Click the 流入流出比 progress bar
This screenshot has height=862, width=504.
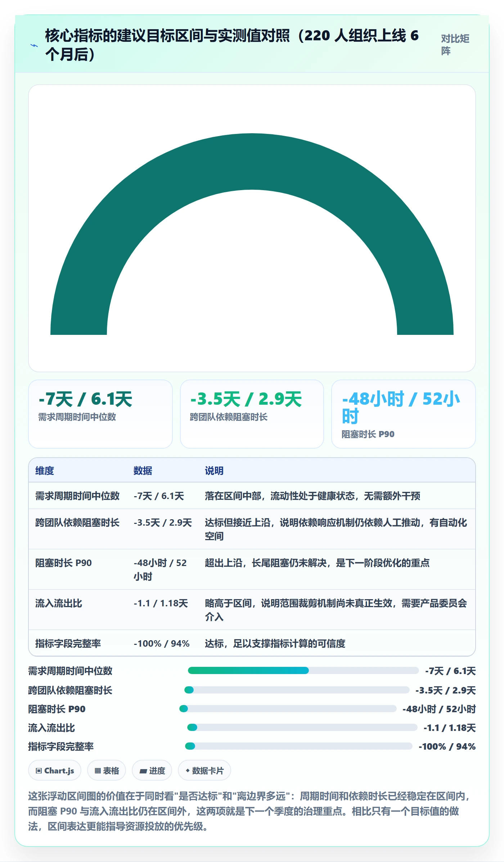click(302, 727)
